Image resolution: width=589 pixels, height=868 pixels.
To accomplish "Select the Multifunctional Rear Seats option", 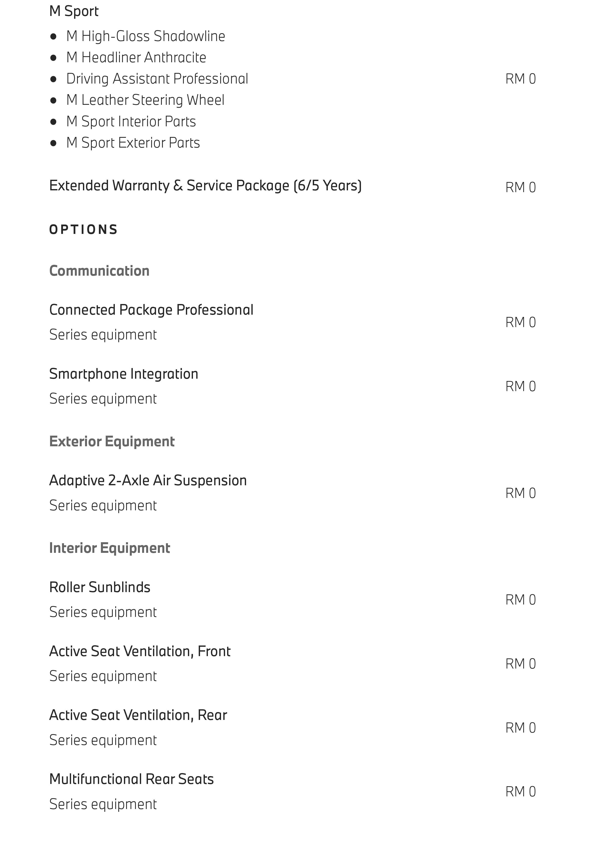I will 132,779.
